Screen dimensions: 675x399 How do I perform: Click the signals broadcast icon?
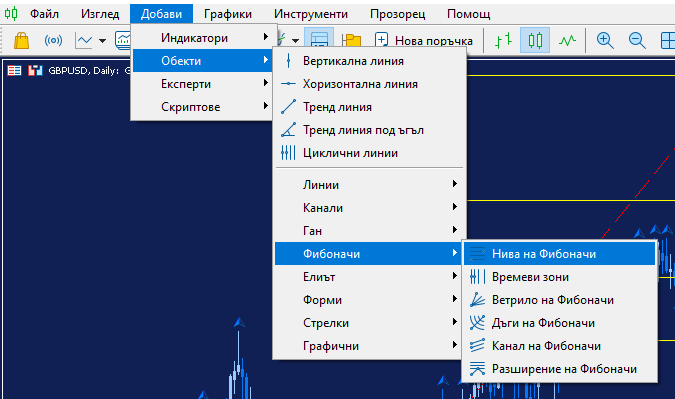click(53, 40)
